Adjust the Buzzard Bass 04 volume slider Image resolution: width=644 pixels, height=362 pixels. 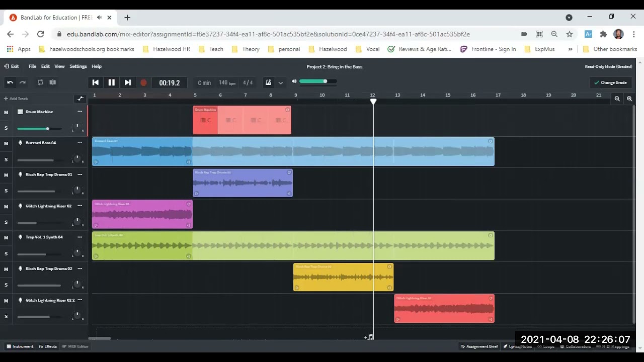pyautogui.click(x=39, y=160)
